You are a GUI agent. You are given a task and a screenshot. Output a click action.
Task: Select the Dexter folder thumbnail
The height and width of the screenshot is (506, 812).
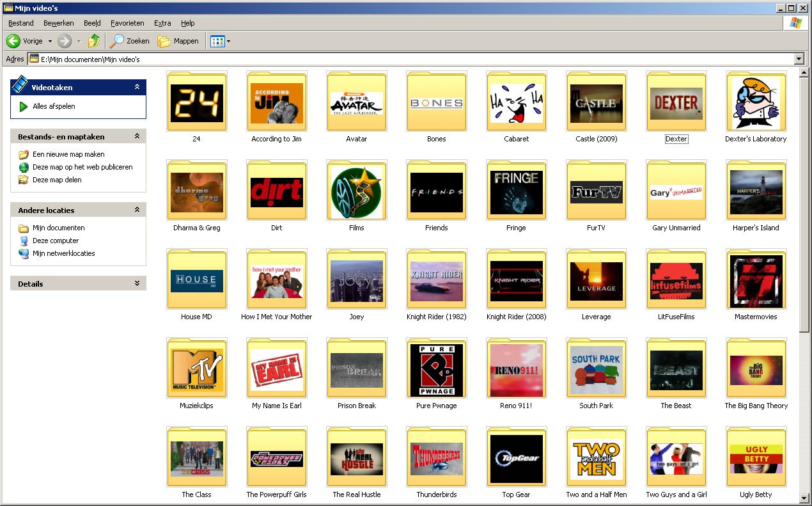(676, 102)
